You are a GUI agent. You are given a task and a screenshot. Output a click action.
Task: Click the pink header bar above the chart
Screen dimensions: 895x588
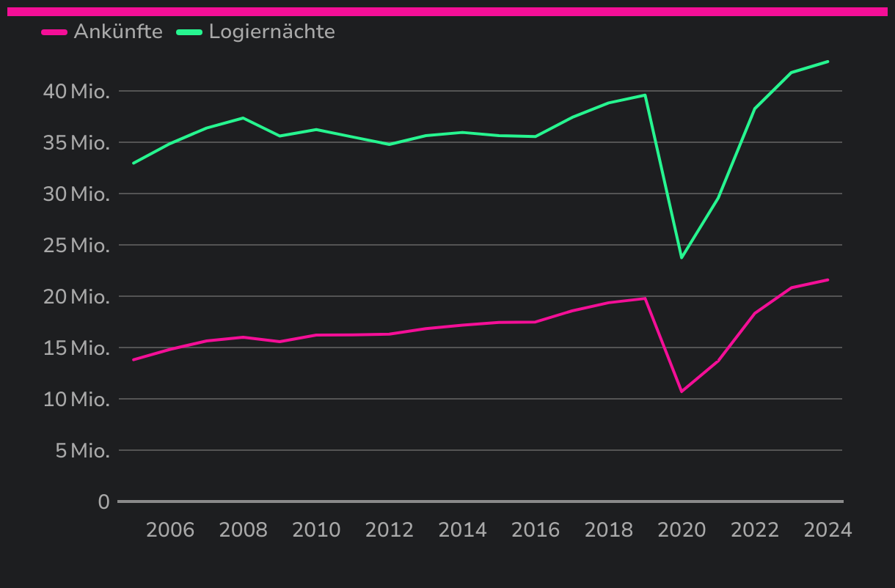[x=447, y=11]
